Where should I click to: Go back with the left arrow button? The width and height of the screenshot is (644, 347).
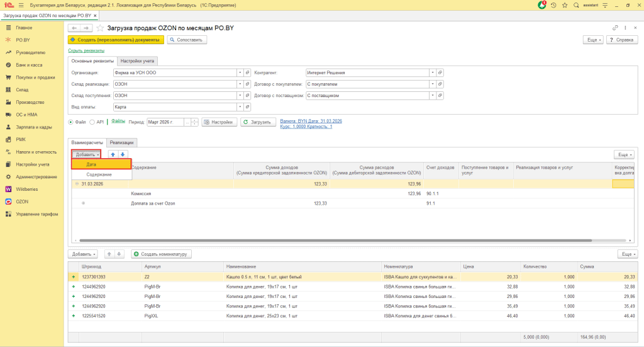(74, 28)
